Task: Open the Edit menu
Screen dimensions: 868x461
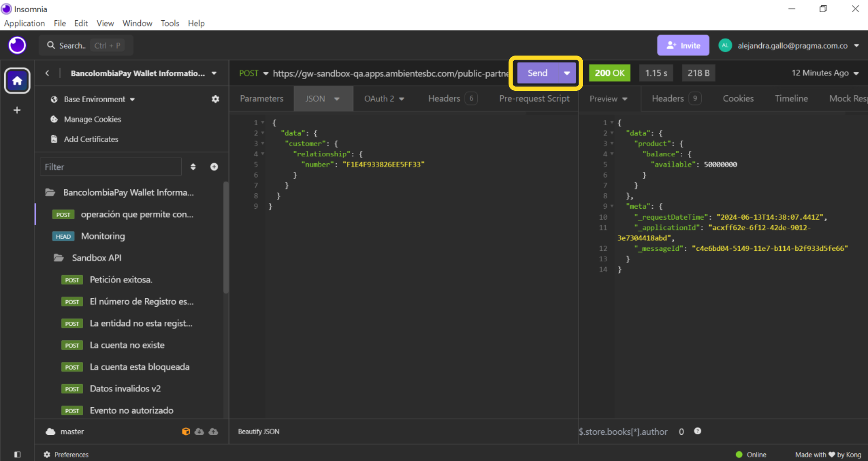Action: [x=81, y=23]
